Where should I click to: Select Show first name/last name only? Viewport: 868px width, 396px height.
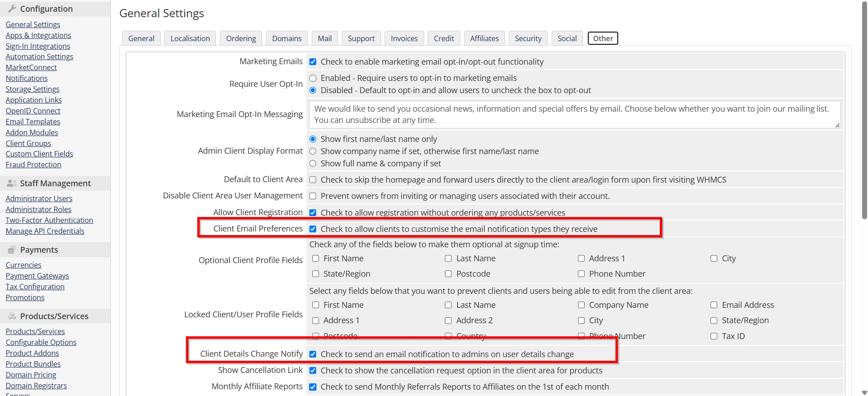point(313,139)
